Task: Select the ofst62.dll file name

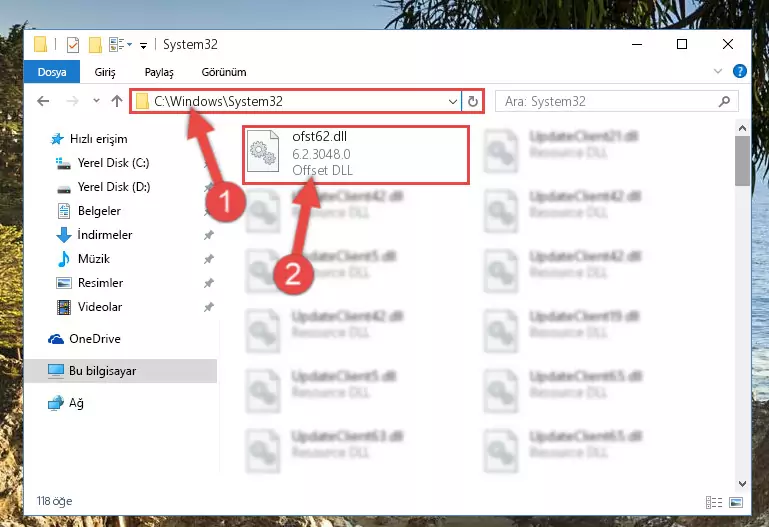Action: 319,137
